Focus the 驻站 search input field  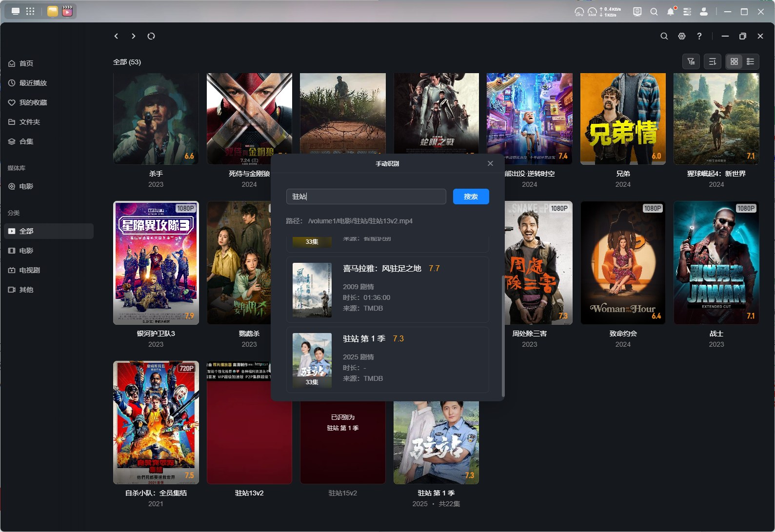pyautogui.click(x=366, y=197)
